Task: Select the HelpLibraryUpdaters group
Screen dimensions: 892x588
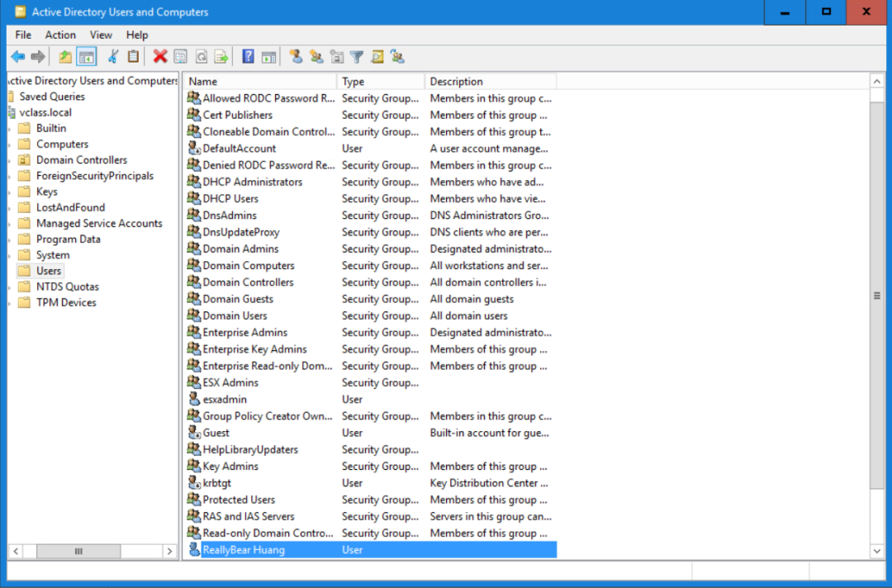Action: 250,449
